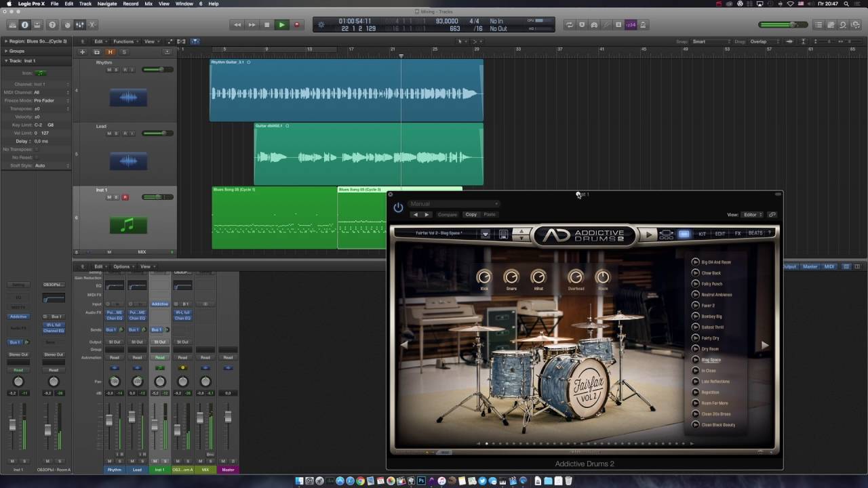868x488 pixels.
Task: Switch to the FX page in Addictive Drums
Action: point(738,234)
